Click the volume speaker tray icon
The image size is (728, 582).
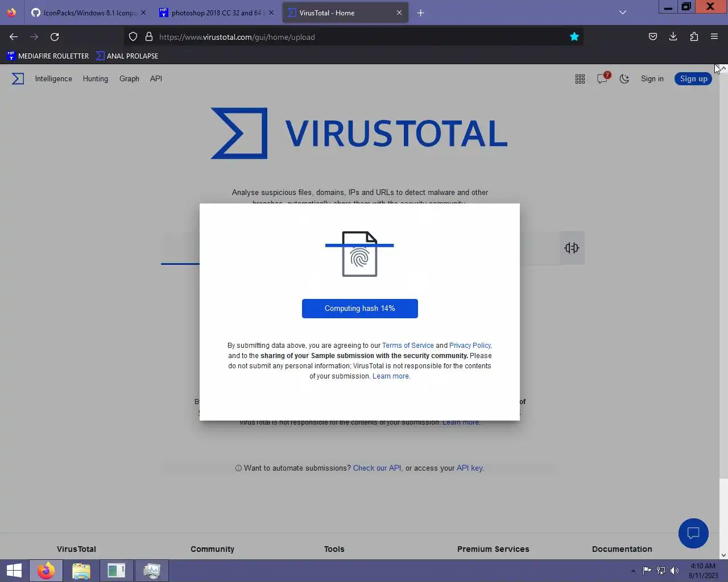coord(675,571)
